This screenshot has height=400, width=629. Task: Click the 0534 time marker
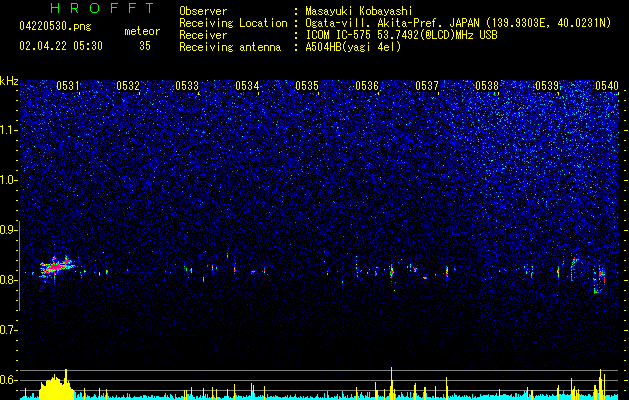(x=247, y=86)
